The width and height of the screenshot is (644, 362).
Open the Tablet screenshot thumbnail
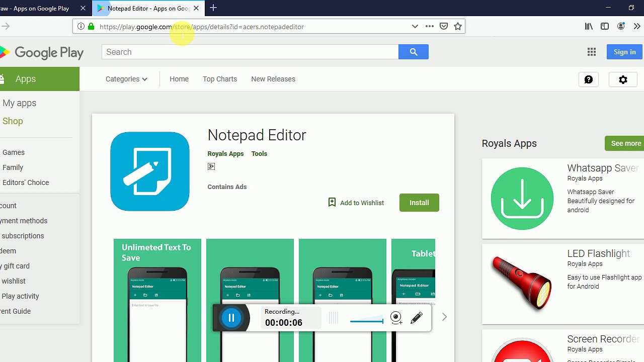click(x=413, y=300)
